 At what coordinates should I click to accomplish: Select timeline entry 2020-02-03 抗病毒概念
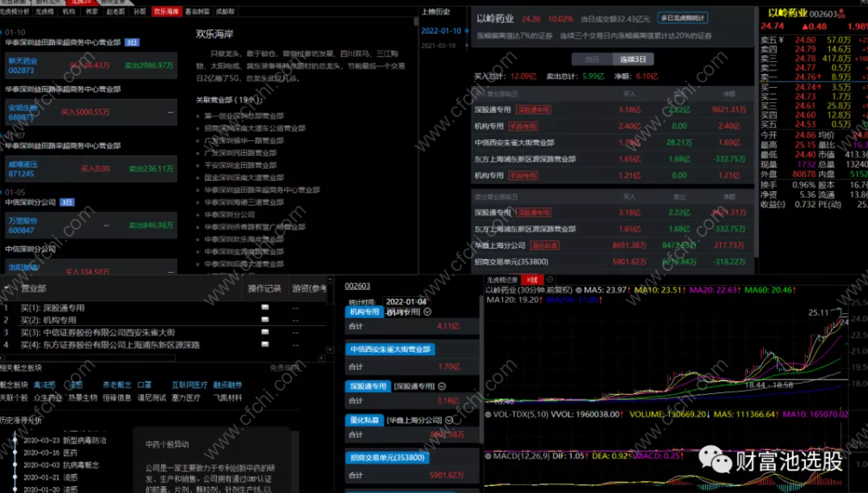61,465
